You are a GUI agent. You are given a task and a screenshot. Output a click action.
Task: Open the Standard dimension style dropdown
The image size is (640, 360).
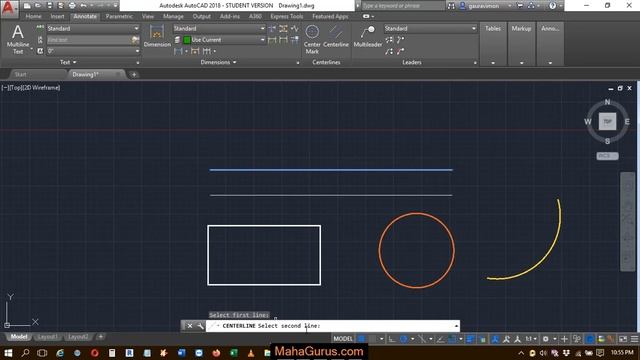point(219,28)
